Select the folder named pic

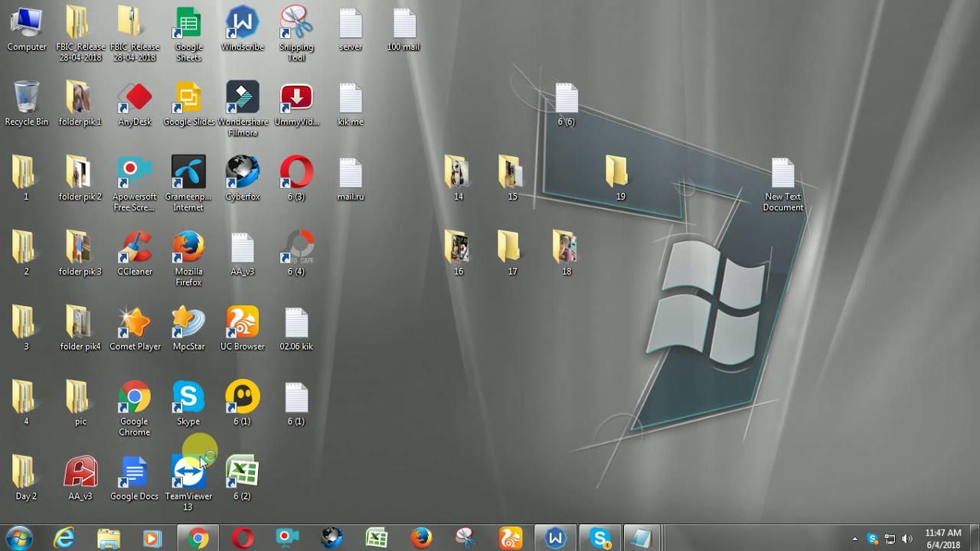point(80,404)
